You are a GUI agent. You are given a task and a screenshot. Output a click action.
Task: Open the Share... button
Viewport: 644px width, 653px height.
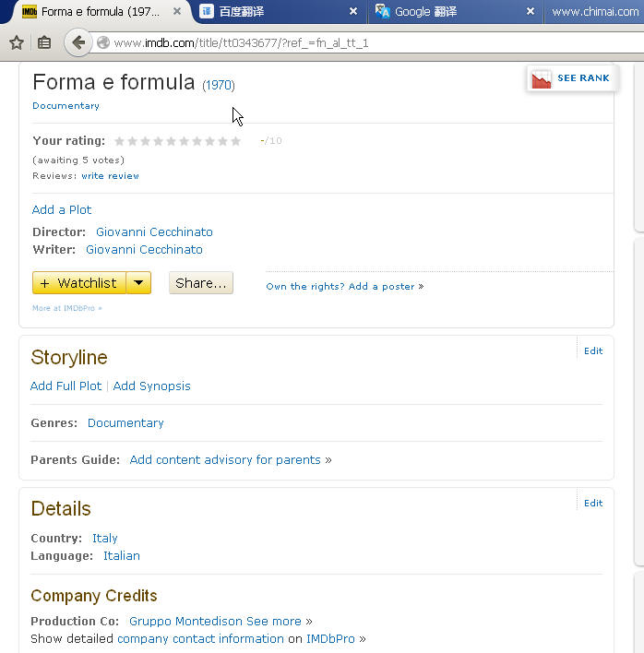coord(201,283)
